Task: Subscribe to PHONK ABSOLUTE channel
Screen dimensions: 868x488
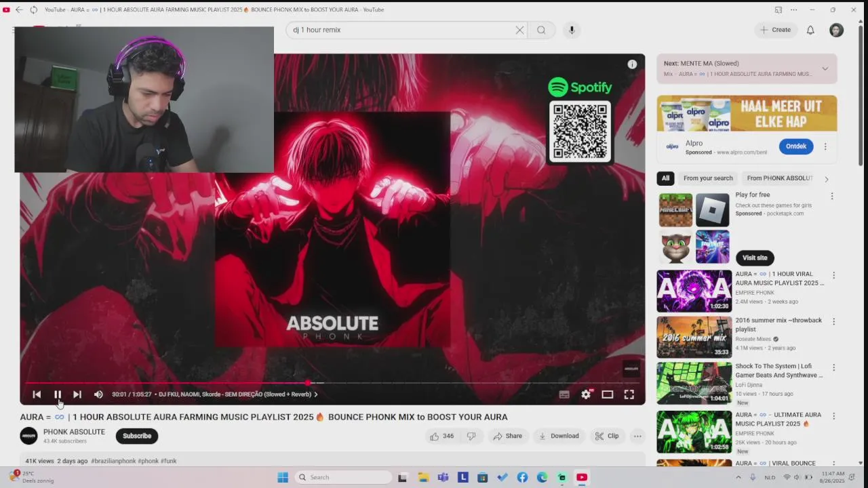Action: tap(137, 436)
